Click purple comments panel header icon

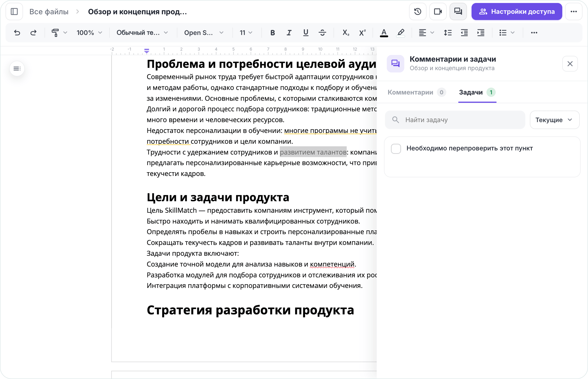point(395,64)
